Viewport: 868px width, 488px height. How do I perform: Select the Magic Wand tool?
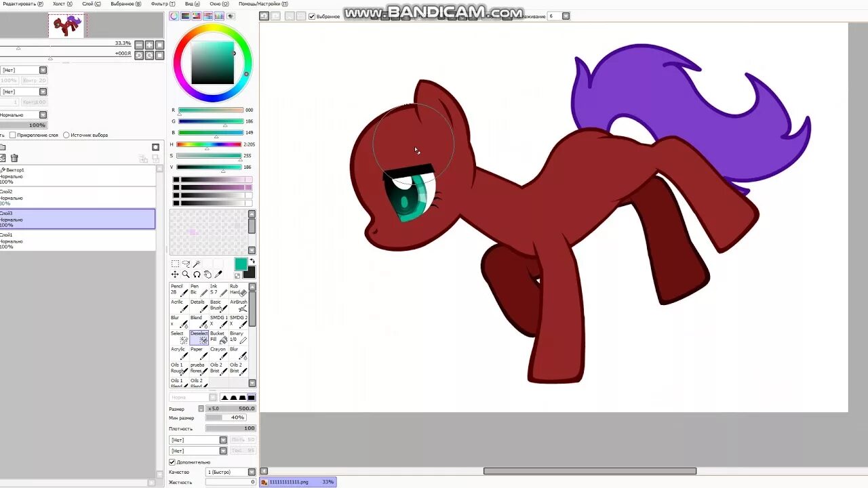coord(197,264)
